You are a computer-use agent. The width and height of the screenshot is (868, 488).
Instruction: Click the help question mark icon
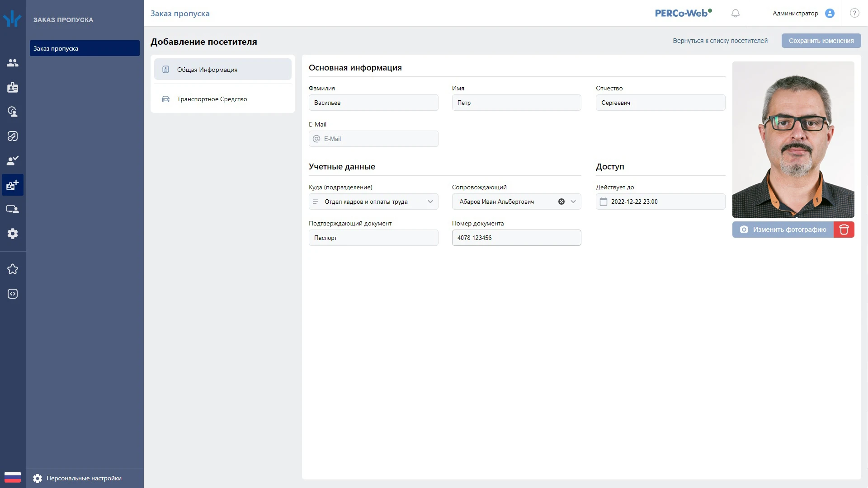[854, 13]
